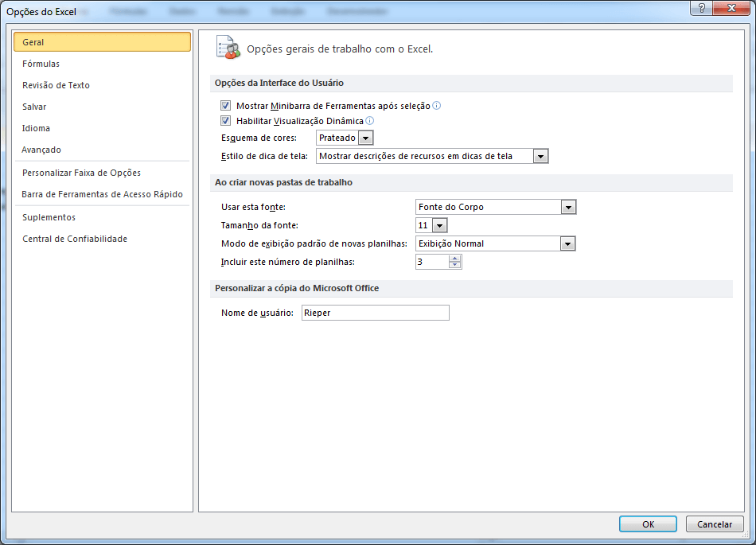Viewport: 756px width, 545px height.
Task: Go to Revisão de Texto category
Action: pyautogui.click(x=56, y=85)
